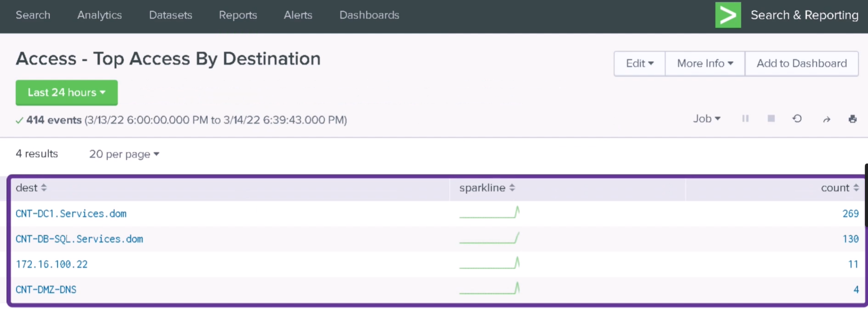Open the Last 24 hours time picker
This screenshot has height=317, width=868.
[67, 93]
